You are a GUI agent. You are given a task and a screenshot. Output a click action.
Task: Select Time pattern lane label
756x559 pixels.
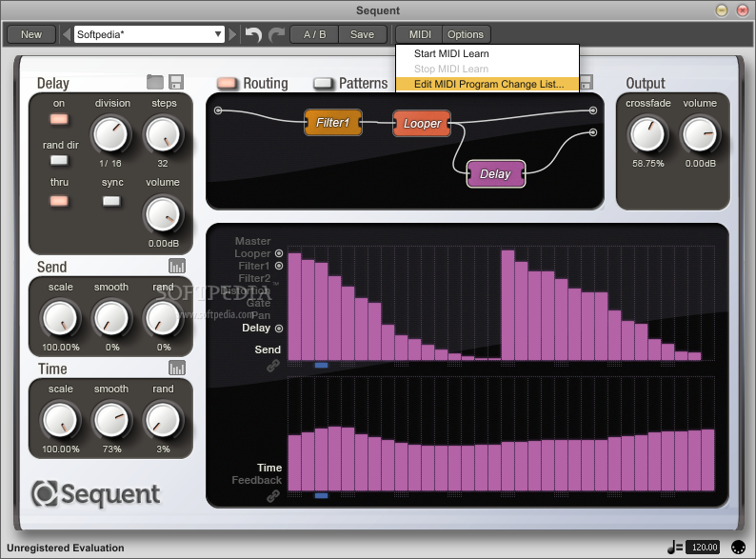coord(269,468)
